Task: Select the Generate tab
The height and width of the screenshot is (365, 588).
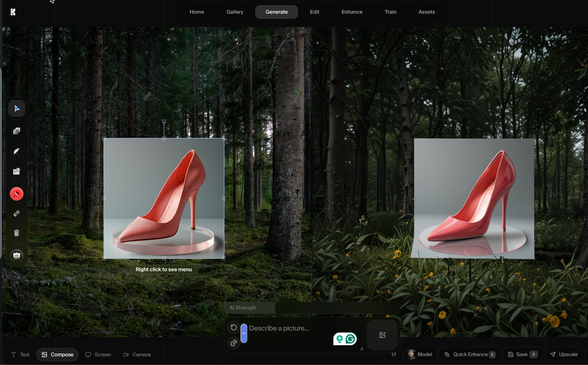Action: coord(277,12)
